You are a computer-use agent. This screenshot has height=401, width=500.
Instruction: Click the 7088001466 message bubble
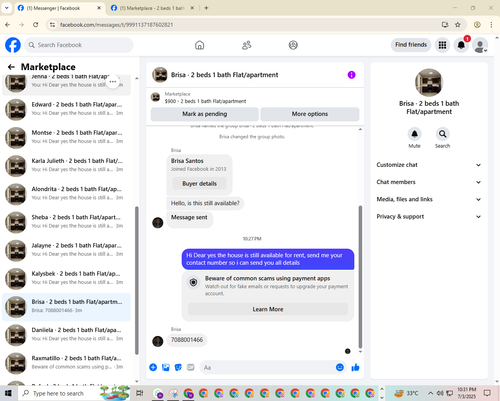(x=187, y=340)
